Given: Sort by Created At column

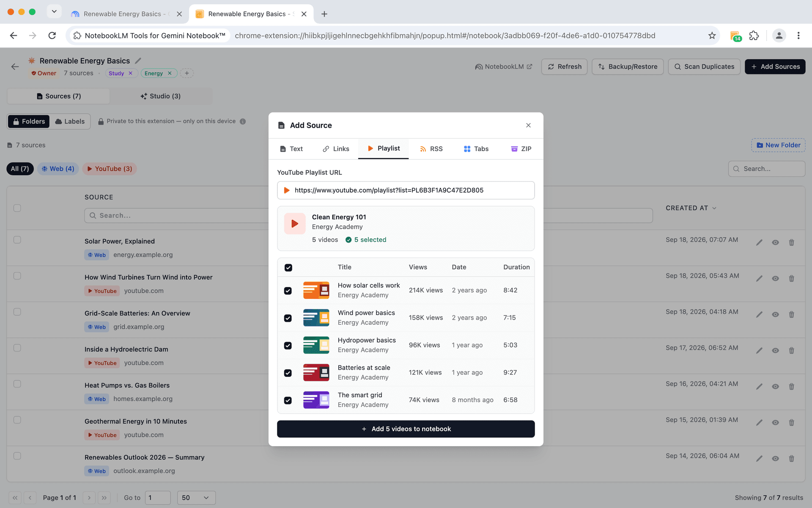Looking at the screenshot, I should point(691,208).
